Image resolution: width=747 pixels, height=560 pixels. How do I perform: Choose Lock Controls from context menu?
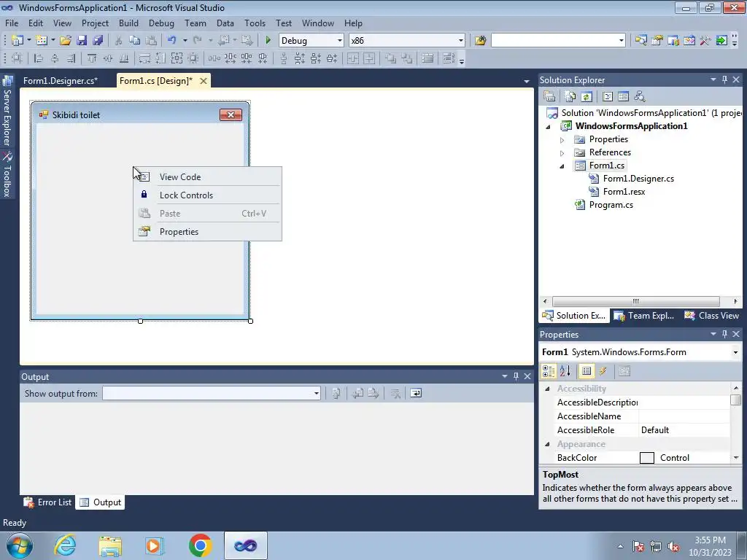207,195
